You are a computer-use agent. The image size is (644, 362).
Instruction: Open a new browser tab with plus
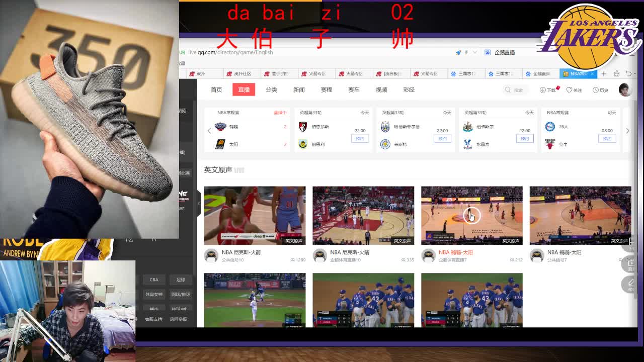coord(604,74)
